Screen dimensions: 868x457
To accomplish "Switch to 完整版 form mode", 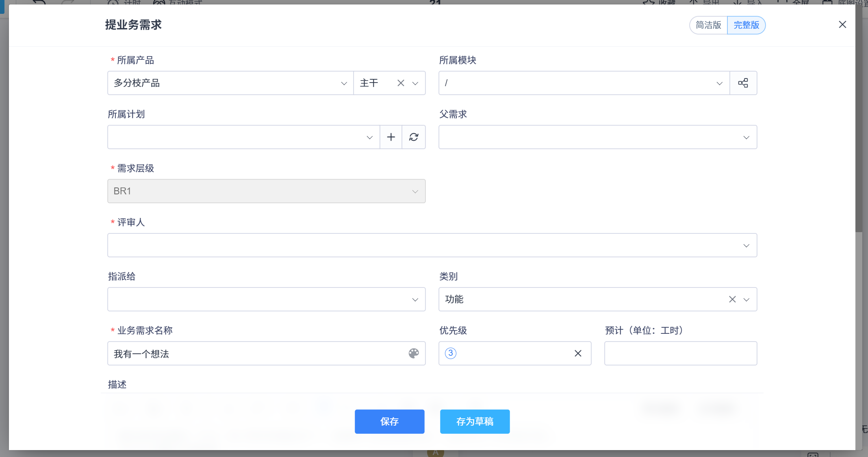I will 746,25.
